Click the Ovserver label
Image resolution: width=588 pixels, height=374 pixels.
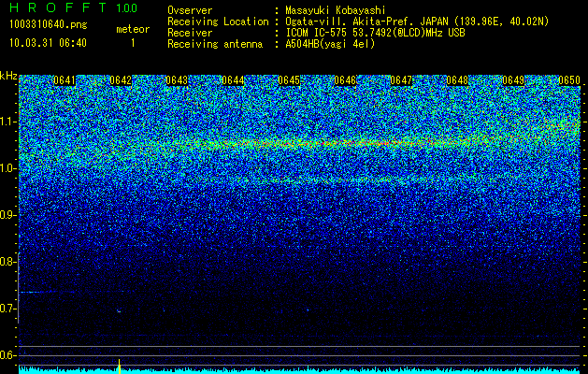[x=190, y=10]
